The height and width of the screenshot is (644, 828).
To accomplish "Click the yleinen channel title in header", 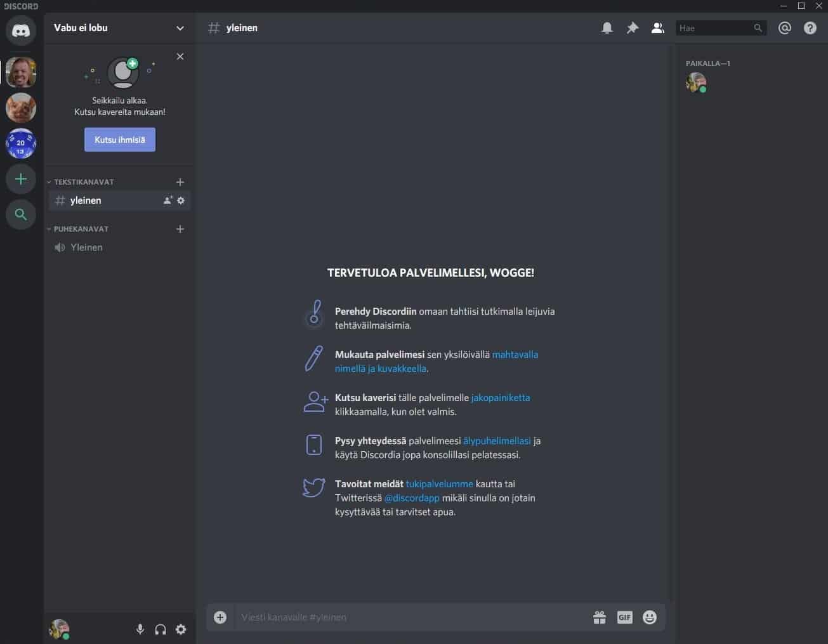I will 242,28.
